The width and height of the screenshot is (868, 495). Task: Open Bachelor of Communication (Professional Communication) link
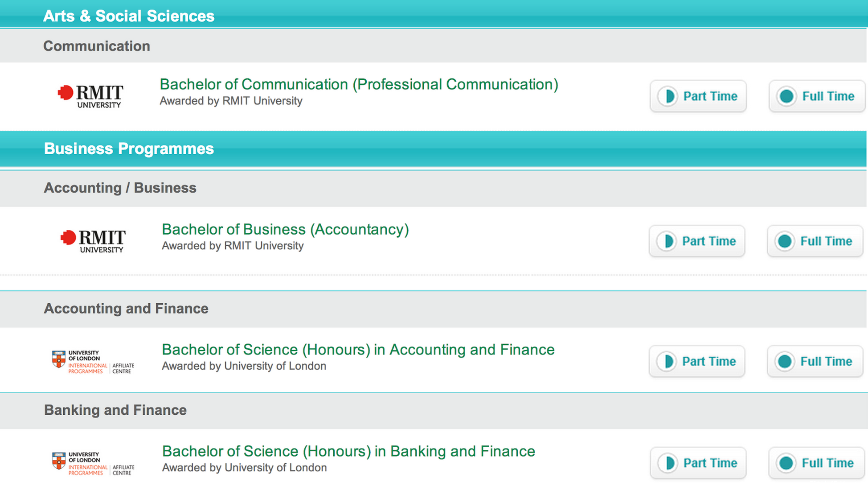(359, 84)
